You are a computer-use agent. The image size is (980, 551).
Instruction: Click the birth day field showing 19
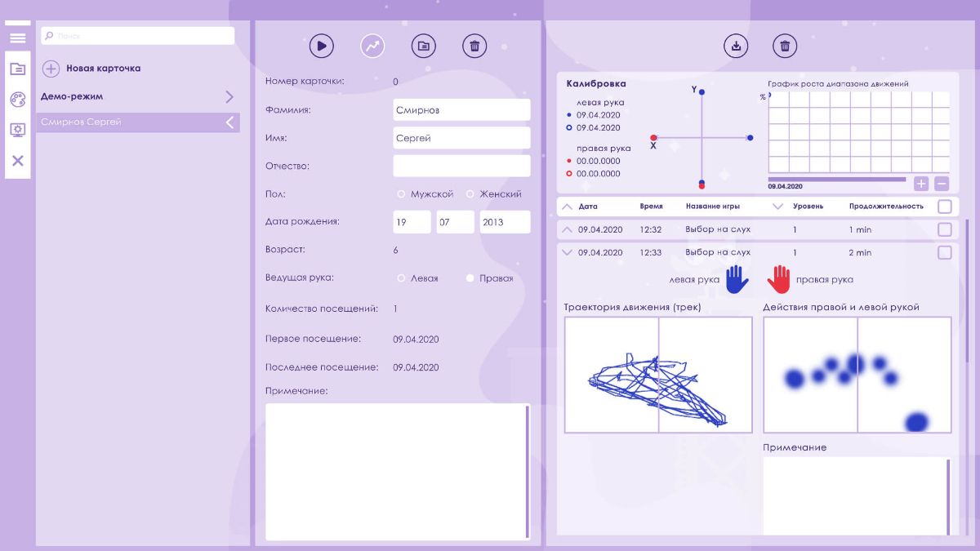[x=412, y=222]
